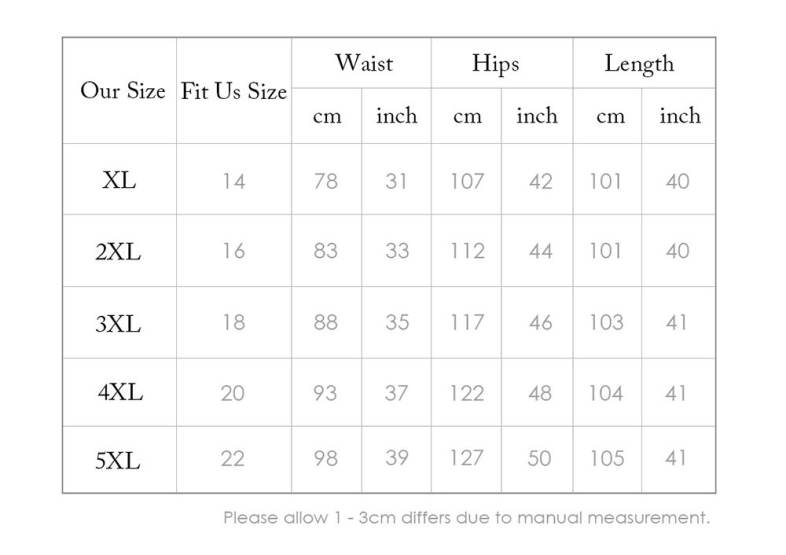Click the 4XL size row label

[x=120, y=392]
